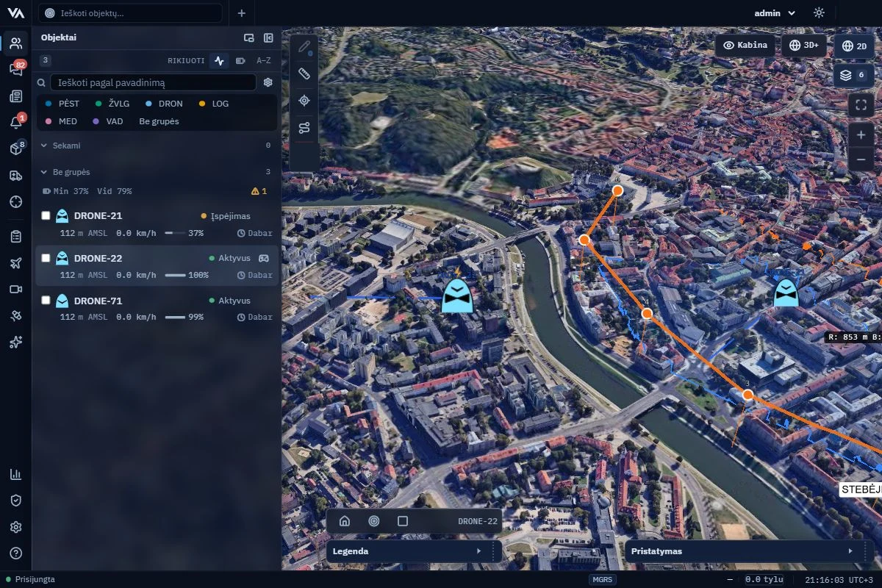This screenshot has height=588, width=882.
Task: Open the shield security sidebar icon
Action: pyautogui.click(x=15, y=501)
